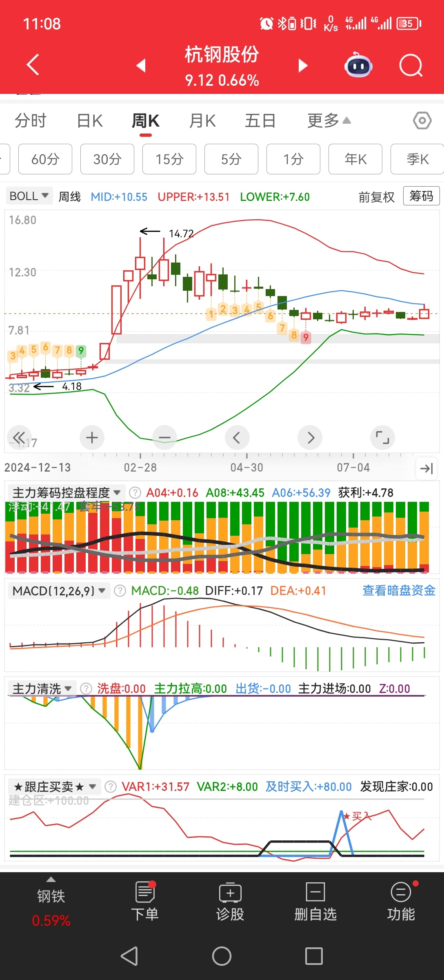Tap LOWER:+7.60 value
This screenshot has height=980, width=444.
(x=275, y=197)
